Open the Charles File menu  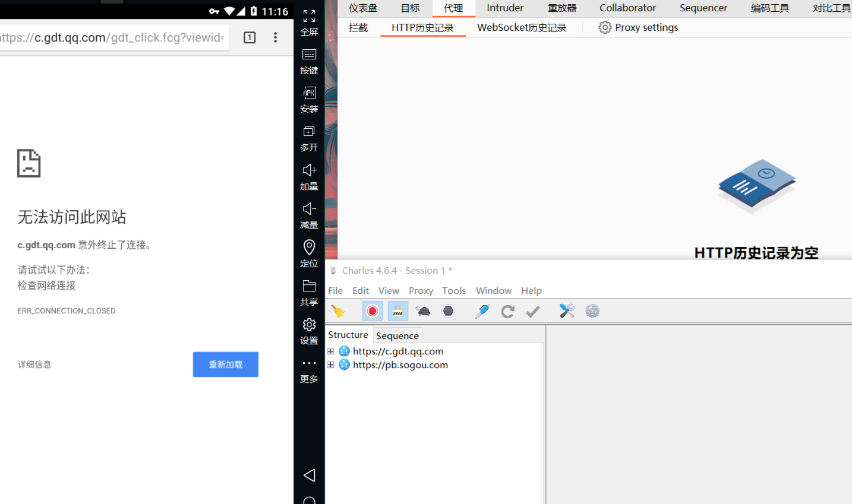pyautogui.click(x=336, y=291)
